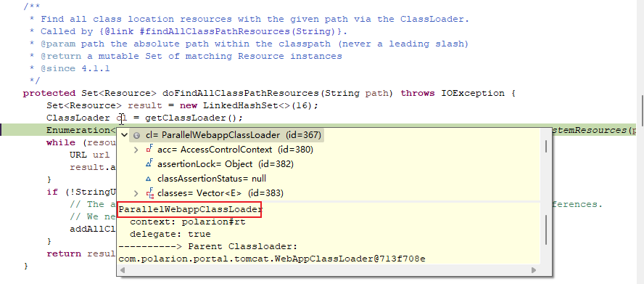Click the classAssertionStatus field icon
Screen dimensions: 644x284
149,179
